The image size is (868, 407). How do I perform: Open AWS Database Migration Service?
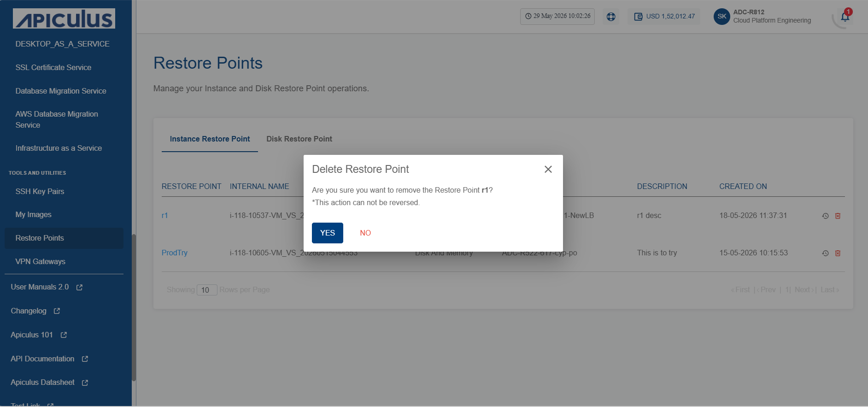tap(57, 119)
